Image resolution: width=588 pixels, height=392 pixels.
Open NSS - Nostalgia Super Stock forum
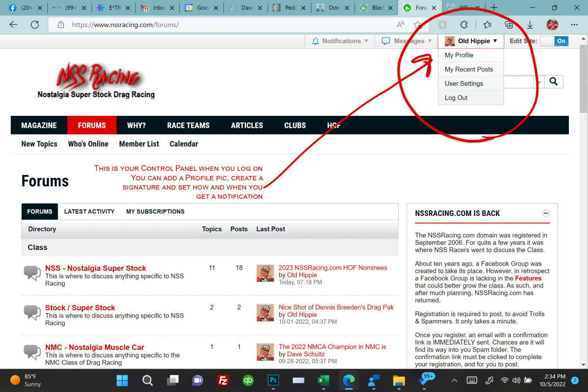pyautogui.click(x=96, y=268)
